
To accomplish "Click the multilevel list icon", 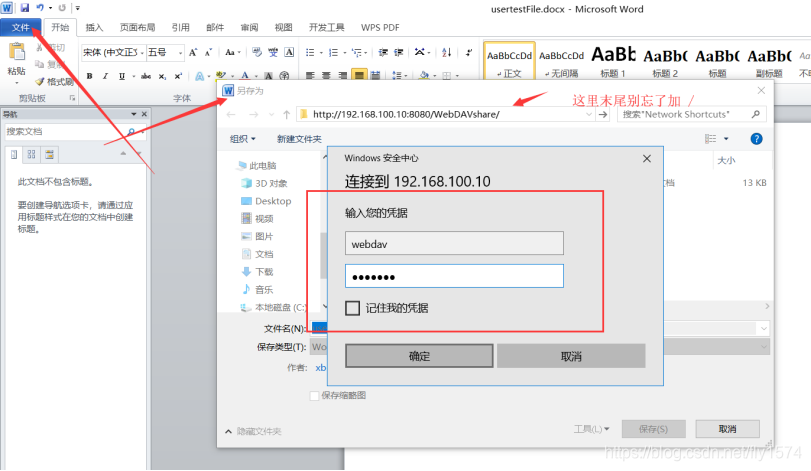I will [357, 52].
